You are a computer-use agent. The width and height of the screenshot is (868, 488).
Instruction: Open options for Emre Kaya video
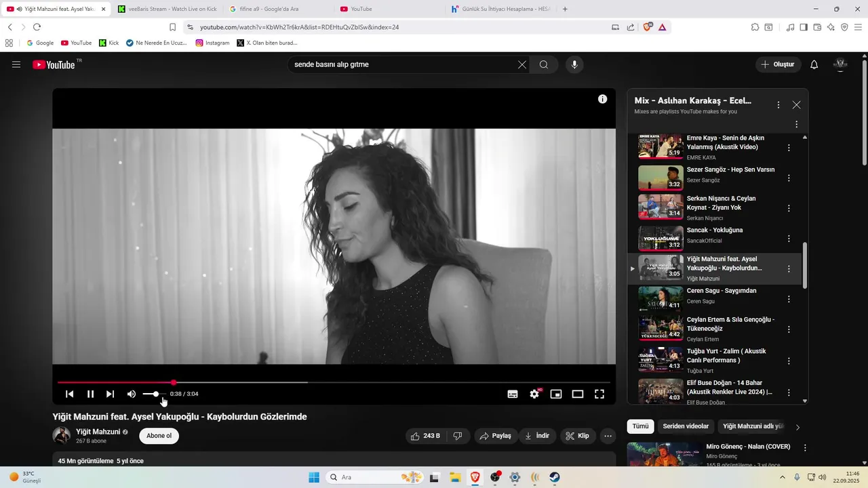point(789,148)
